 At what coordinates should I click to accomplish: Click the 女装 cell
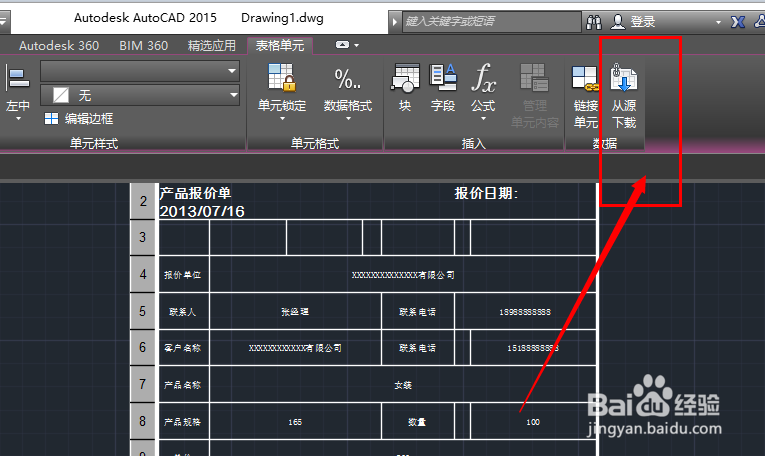coord(403,385)
